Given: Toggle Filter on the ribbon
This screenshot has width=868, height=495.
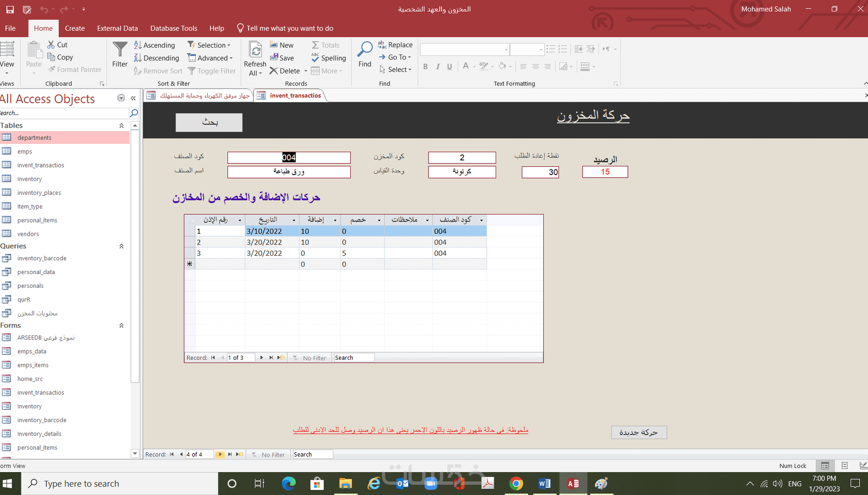Looking at the screenshot, I should (211, 71).
